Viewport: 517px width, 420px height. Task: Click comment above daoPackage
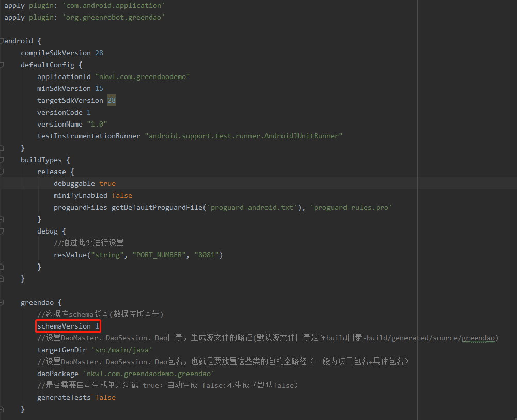[x=223, y=361]
